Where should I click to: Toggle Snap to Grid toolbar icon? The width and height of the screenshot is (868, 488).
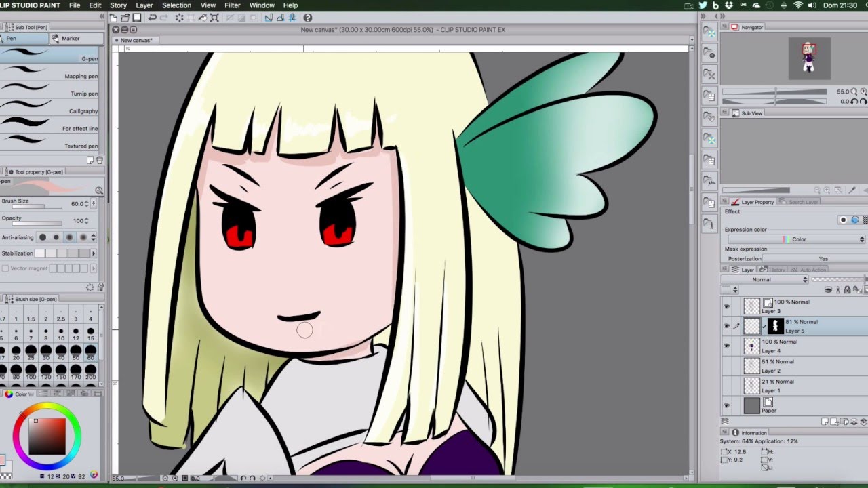(x=292, y=18)
